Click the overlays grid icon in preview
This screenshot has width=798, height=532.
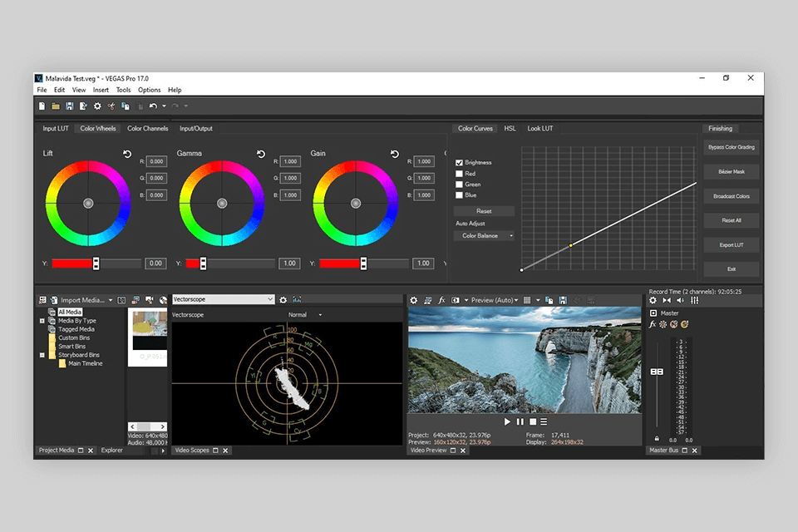pyautogui.click(x=527, y=300)
